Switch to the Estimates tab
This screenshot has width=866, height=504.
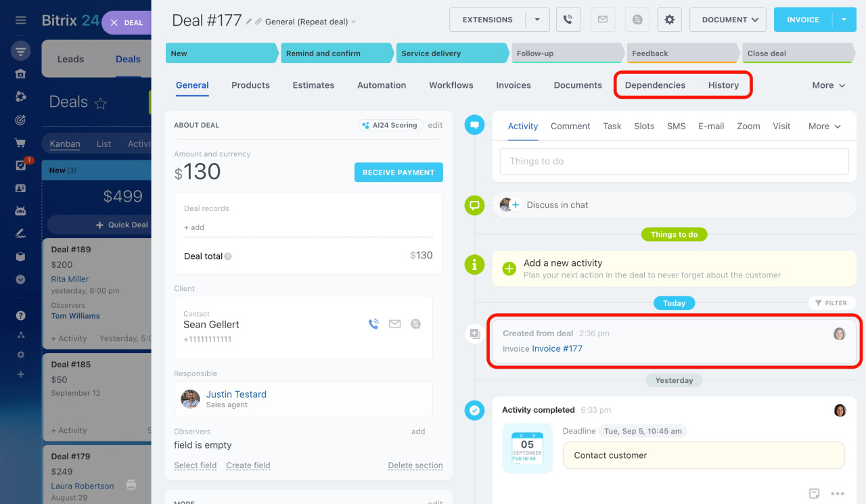(313, 85)
